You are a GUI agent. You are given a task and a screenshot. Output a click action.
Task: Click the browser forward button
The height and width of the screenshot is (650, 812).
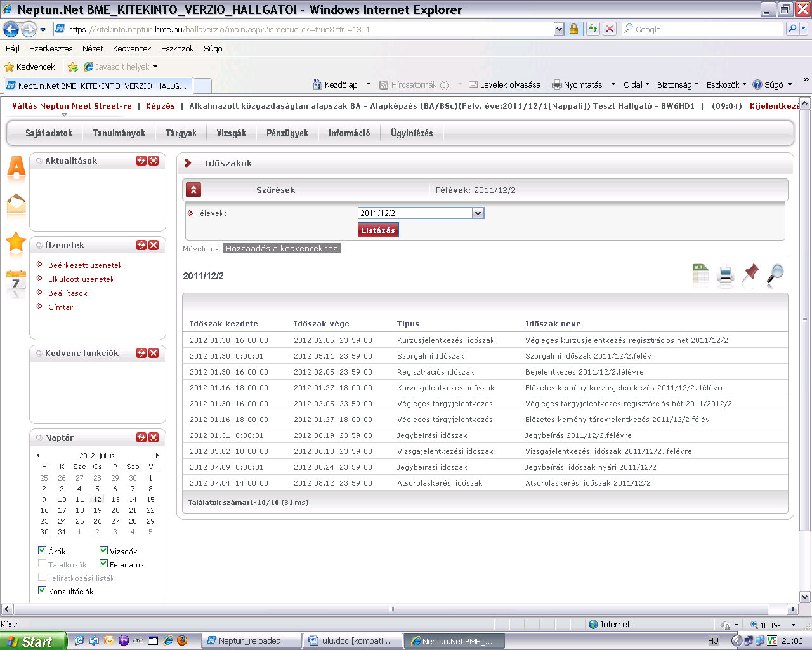click(x=29, y=29)
